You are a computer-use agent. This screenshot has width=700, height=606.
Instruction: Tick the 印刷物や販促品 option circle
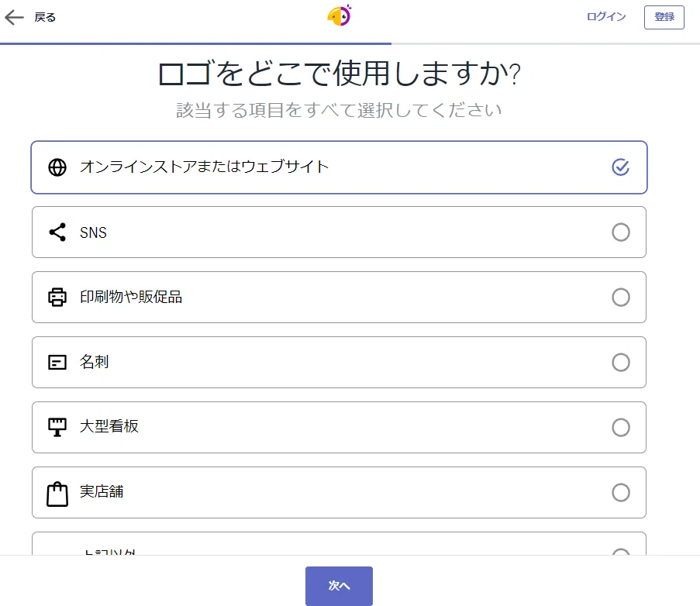620,298
